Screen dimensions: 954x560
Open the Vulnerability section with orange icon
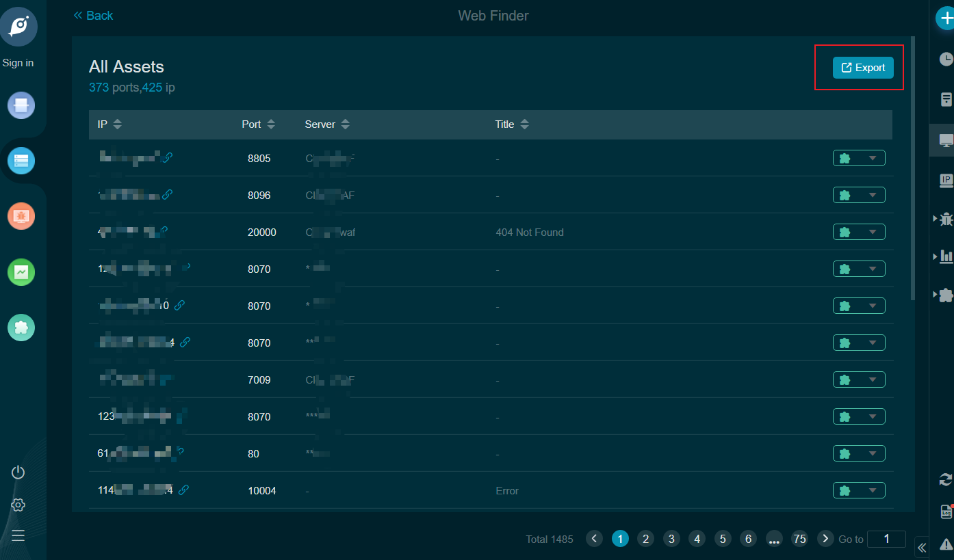click(21, 216)
